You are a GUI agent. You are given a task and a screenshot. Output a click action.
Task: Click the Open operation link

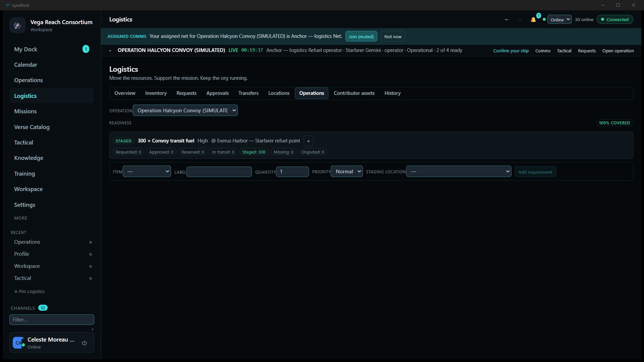(x=618, y=51)
